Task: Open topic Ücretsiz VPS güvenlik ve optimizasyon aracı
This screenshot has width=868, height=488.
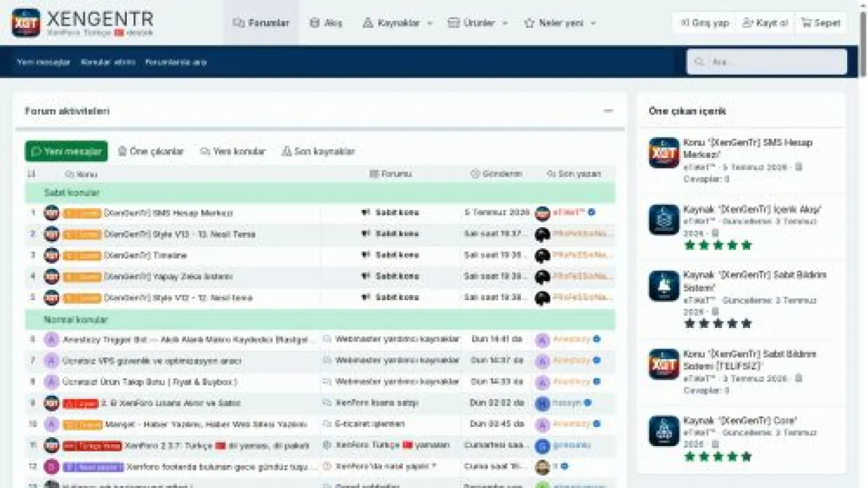Action: tap(152, 361)
